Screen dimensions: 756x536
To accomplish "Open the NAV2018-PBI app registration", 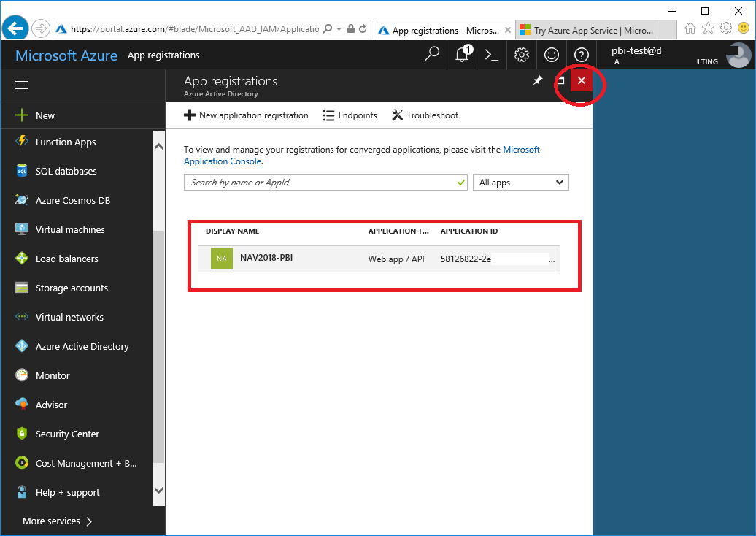I will point(379,259).
